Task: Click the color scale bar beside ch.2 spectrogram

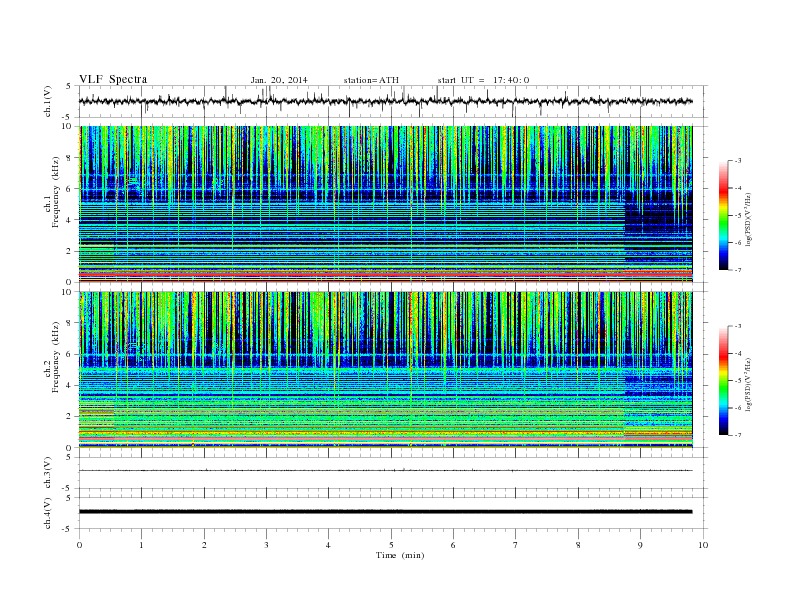Action: (x=723, y=381)
